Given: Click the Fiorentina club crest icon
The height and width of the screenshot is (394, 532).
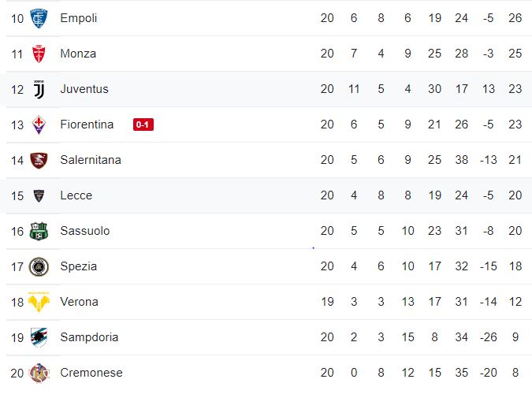Looking at the screenshot, I should pyautogui.click(x=39, y=125).
